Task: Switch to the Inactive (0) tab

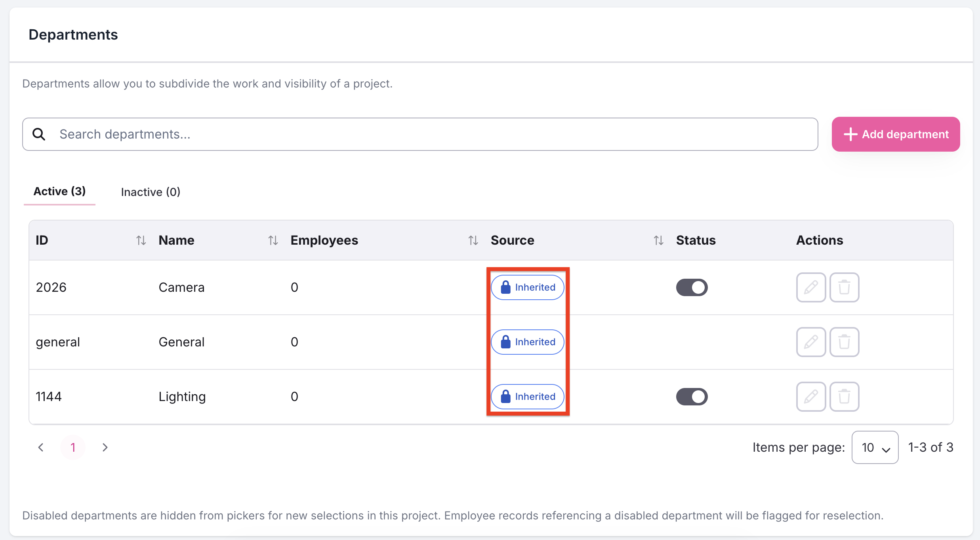Action: [x=151, y=192]
